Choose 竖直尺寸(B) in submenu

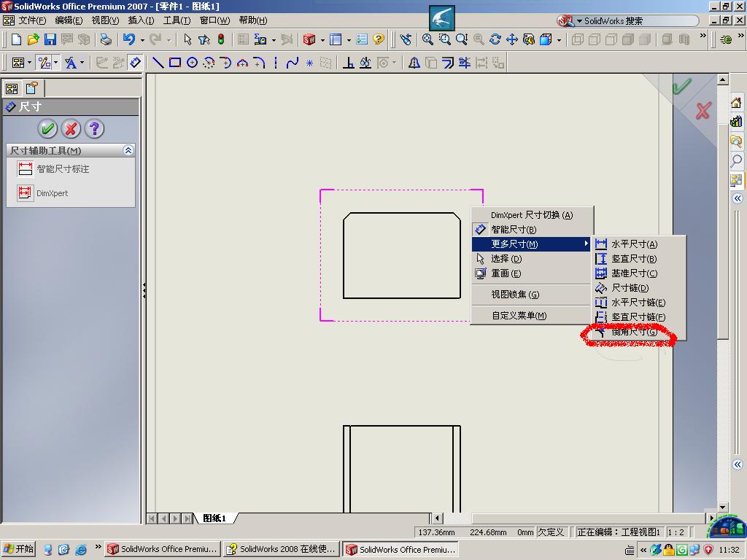(638, 259)
